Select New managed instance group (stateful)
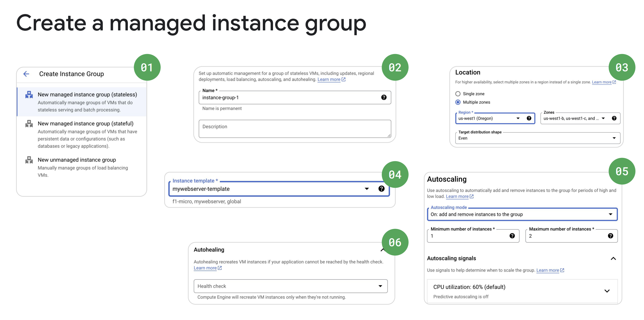Image resolution: width=644 pixels, height=320 pixels. 85,124
